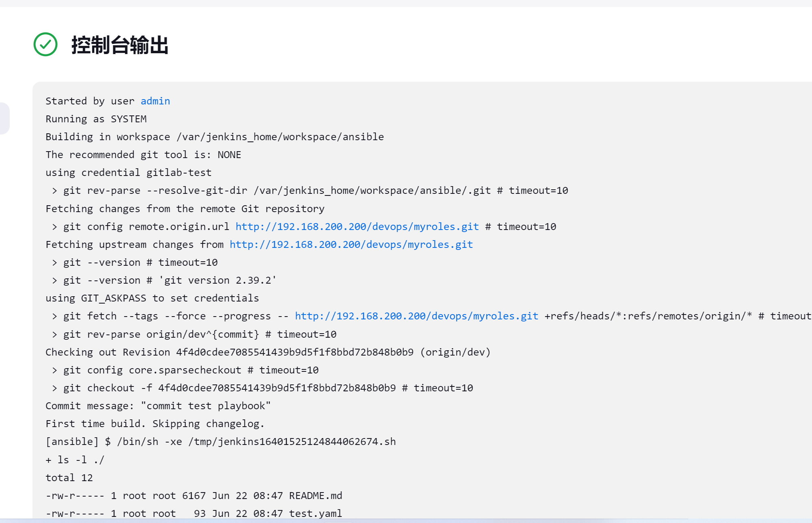
Task: Click the 控制台输出 page heading
Action: pyautogui.click(x=120, y=45)
